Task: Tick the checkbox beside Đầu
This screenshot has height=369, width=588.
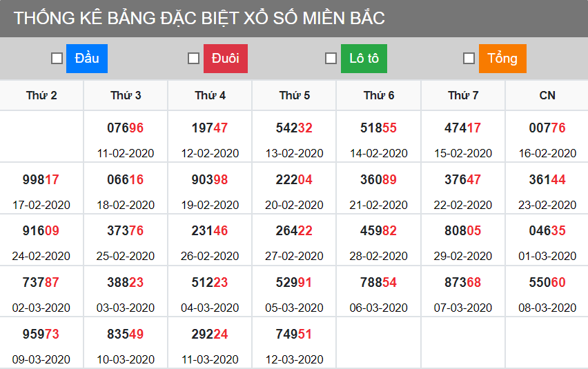Action: 57,59
